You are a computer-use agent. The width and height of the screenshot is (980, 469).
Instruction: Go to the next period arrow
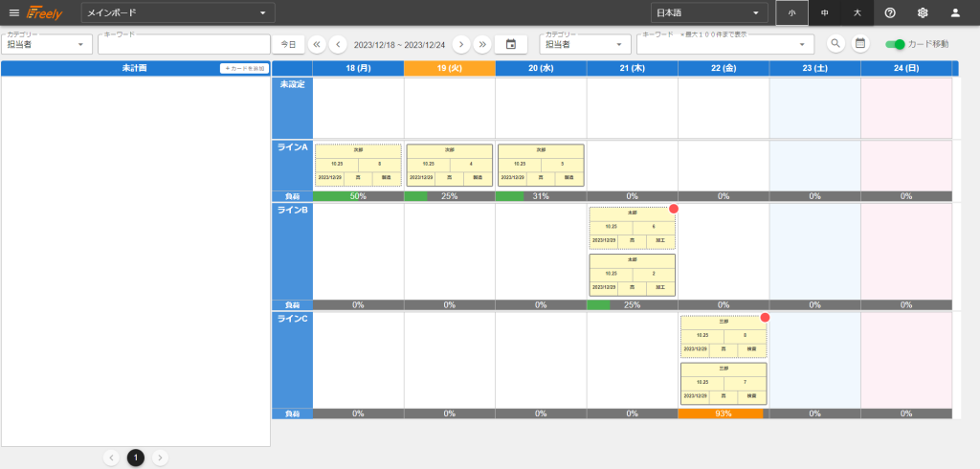click(460, 44)
